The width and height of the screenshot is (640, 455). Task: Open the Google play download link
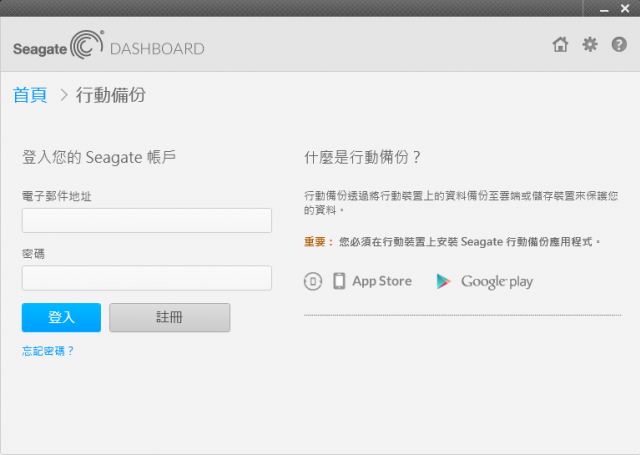click(497, 282)
